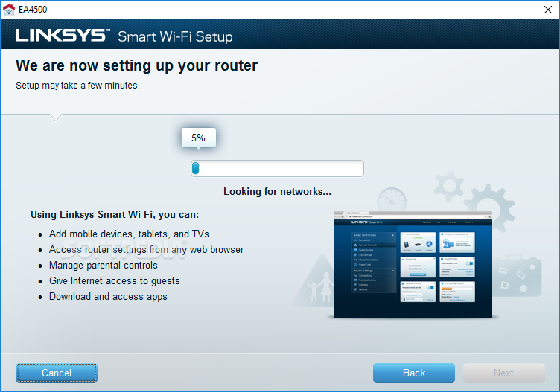Click 'Setup may take a few minutes.' text
This screenshot has width=560, height=392.
77,86
